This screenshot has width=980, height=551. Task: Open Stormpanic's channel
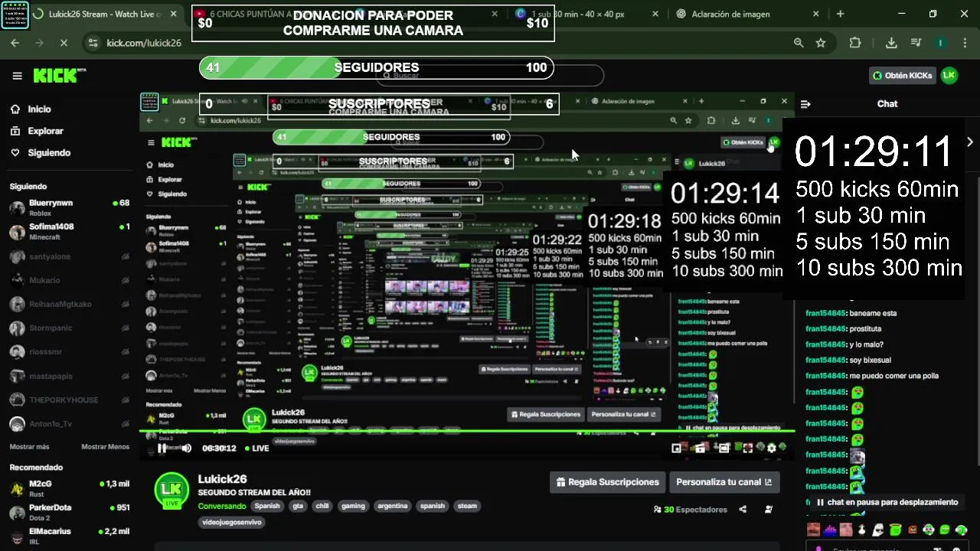[x=69, y=328]
